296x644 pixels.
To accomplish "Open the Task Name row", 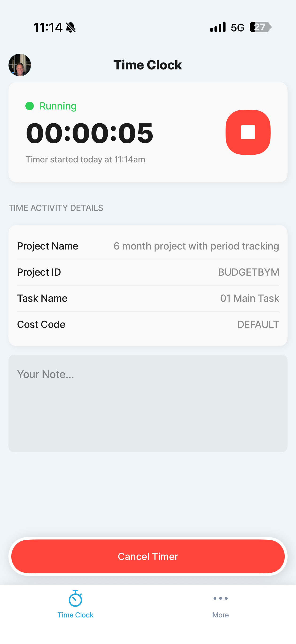I will pos(148,298).
